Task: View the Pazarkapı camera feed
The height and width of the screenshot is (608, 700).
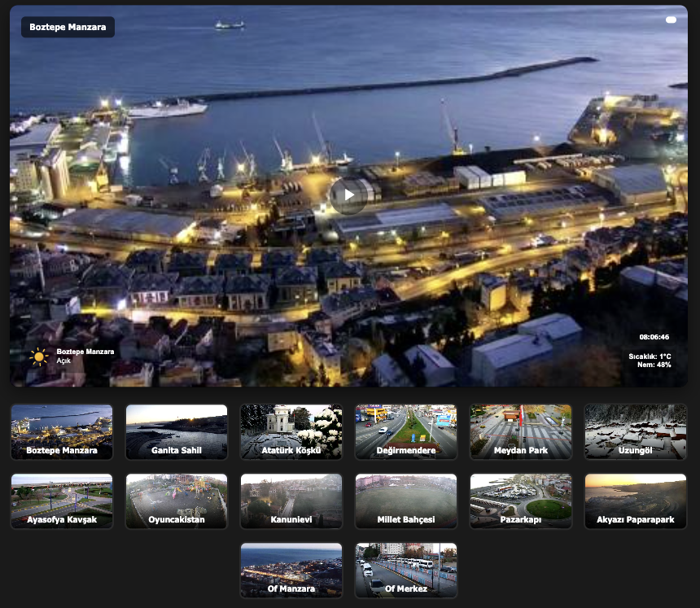Action: (x=521, y=501)
